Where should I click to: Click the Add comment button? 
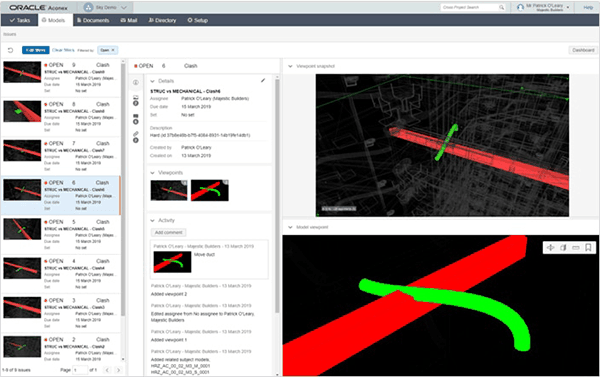click(x=168, y=232)
